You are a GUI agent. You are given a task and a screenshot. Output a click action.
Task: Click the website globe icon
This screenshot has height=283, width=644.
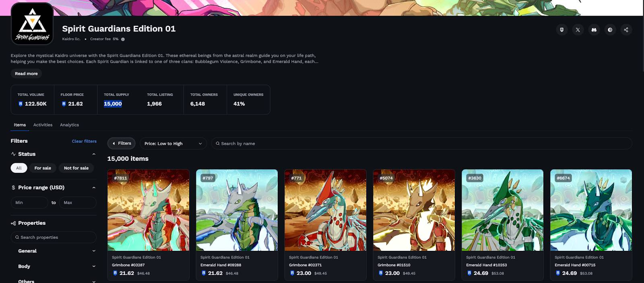(610, 30)
